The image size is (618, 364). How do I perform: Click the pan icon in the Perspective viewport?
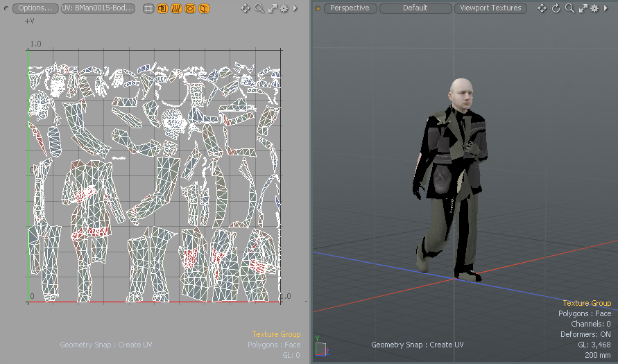(542, 8)
